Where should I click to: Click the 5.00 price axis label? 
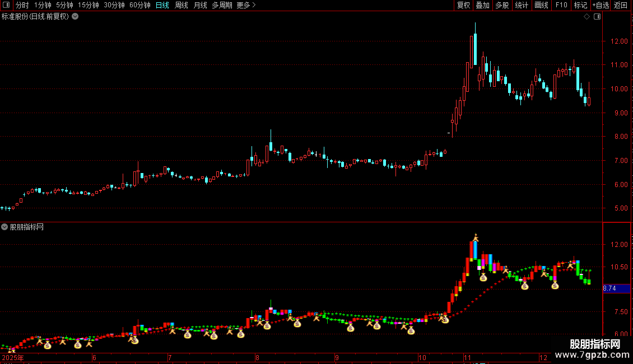tap(621, 208)
